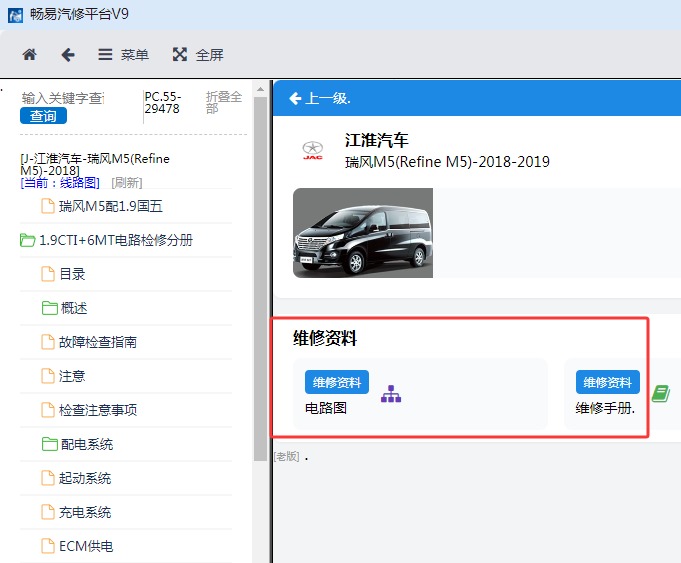The image size is (681, 563).
Task: Click the 维修资料 badge on 维修手册 card
Action: [608, 382]
